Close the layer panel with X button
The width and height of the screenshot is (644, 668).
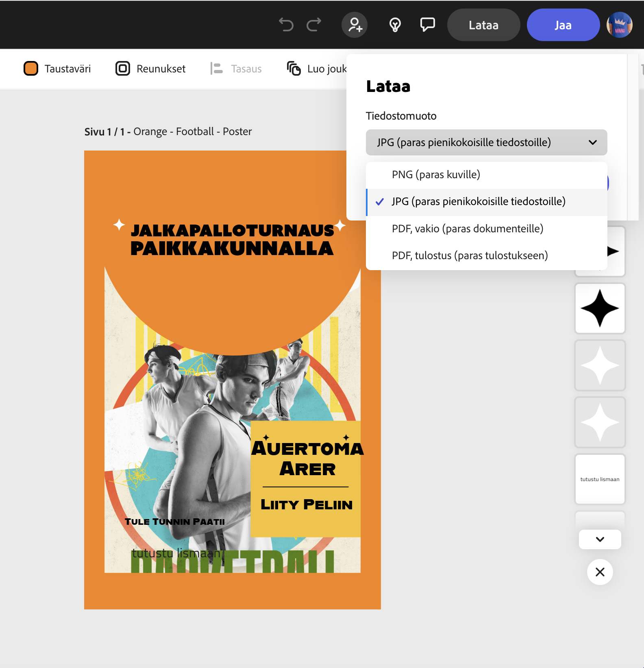[x=600, y=572]
